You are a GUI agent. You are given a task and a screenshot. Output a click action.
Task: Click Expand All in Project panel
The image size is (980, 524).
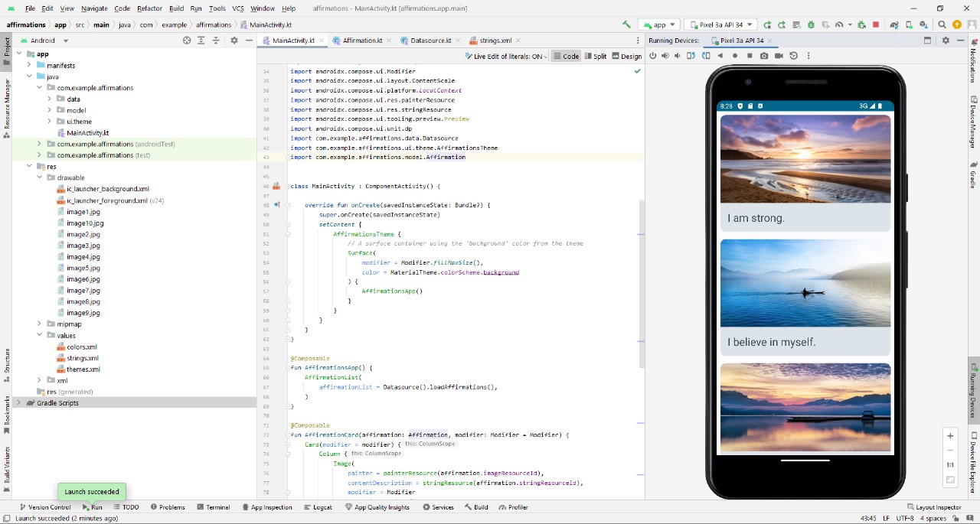[x=200, y=41]
